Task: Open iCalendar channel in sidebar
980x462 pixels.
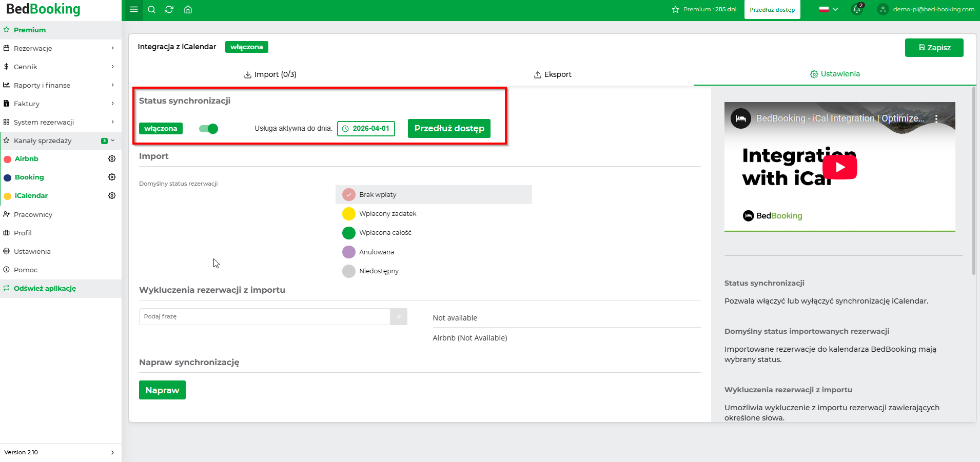Action: [x=31, y=195]
